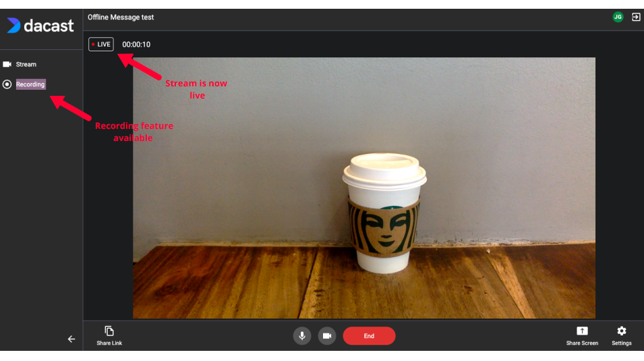Mute the microphone
Viewport: 644px width, 361px height.
(x=302, y=336)
